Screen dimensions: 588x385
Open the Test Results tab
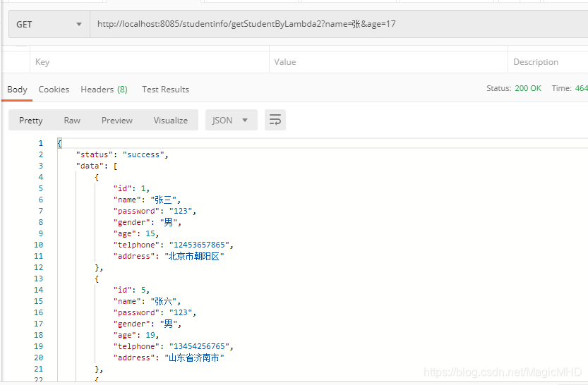(x=165, y=90)
